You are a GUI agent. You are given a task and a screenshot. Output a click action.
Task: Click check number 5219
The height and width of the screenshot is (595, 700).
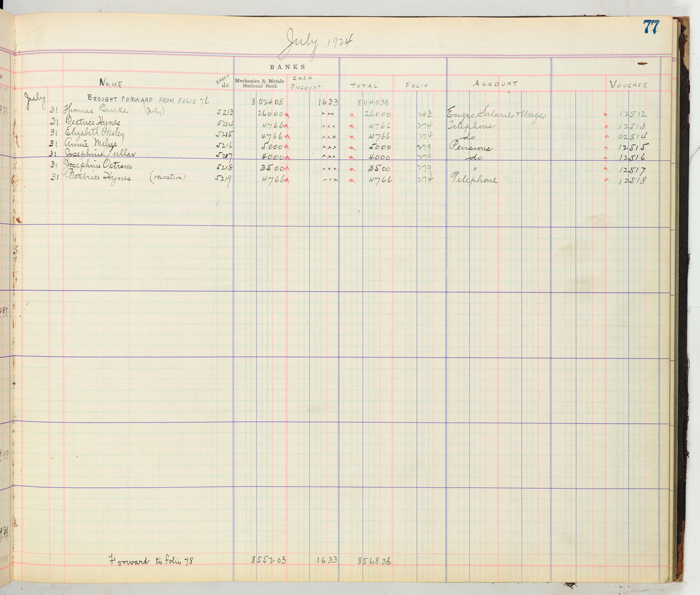click(x=224, y=179)
